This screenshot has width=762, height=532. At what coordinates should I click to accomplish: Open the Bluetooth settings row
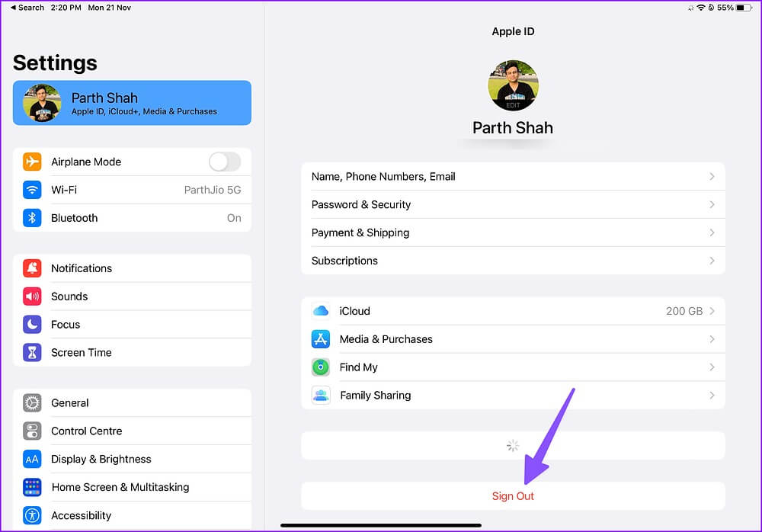(132, 218)
